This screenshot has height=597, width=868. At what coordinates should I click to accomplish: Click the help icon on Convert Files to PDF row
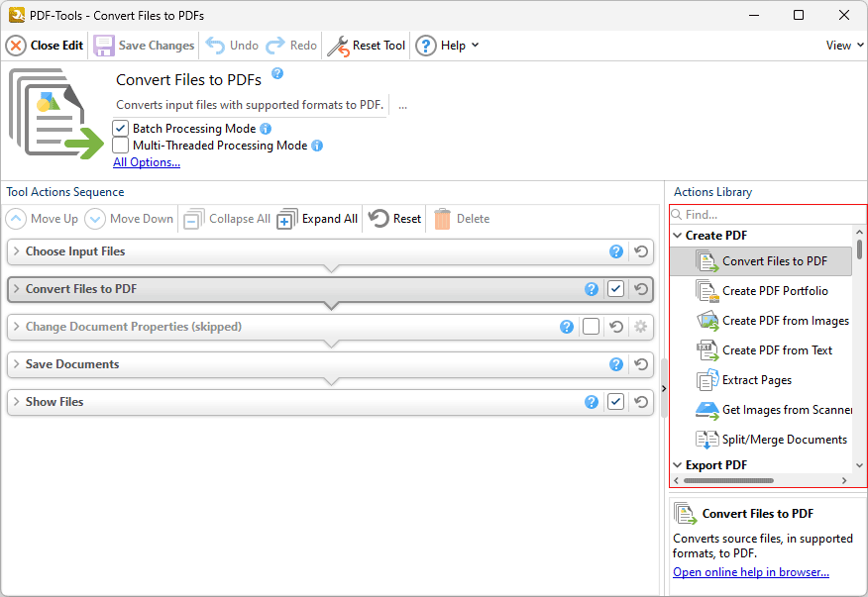click(592, 289)
